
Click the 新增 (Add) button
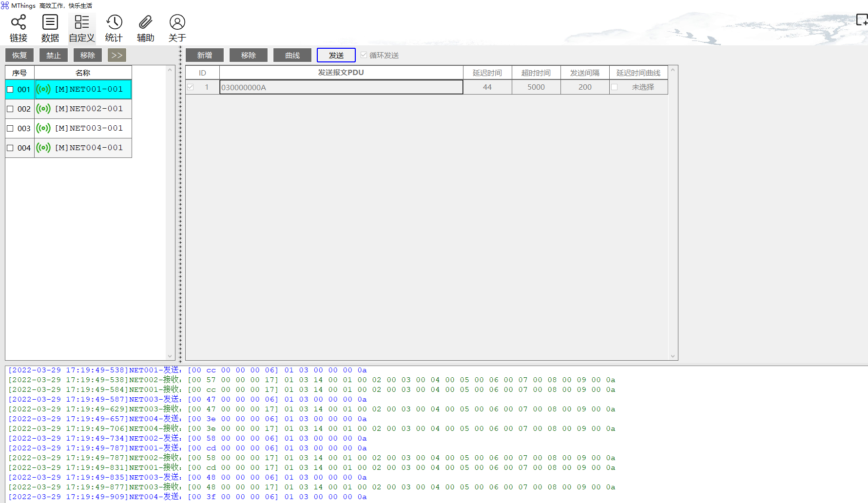click(205, 55)
